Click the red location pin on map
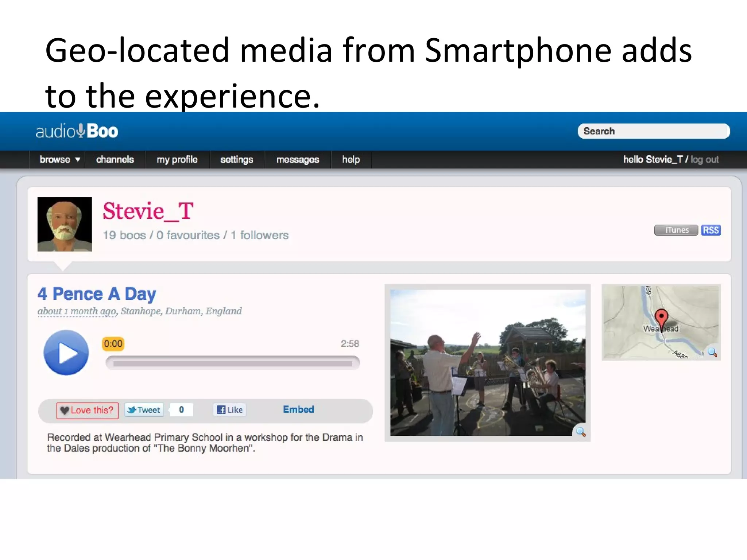The width and height of the screenshot is (747, 560). 661,320
